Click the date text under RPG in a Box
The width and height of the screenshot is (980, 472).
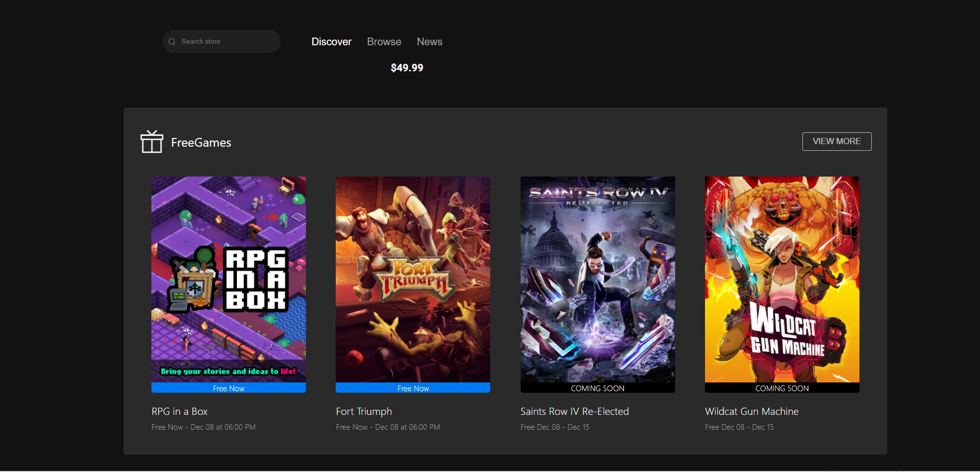point(203,427)
